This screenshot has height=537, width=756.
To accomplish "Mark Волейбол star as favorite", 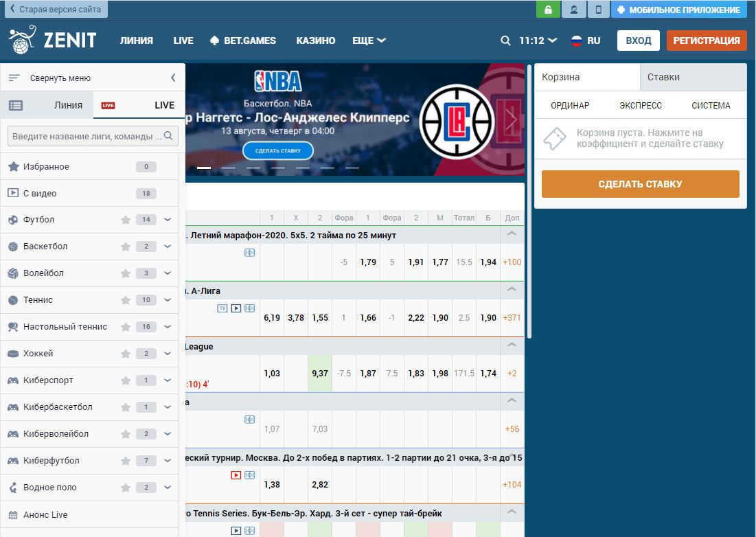I will coord(126,273).
